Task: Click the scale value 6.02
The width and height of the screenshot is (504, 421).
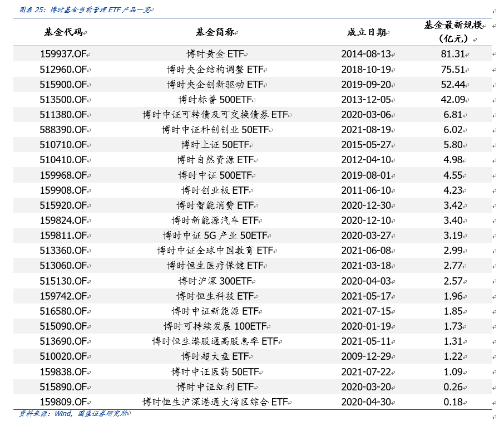Action: 453,129
